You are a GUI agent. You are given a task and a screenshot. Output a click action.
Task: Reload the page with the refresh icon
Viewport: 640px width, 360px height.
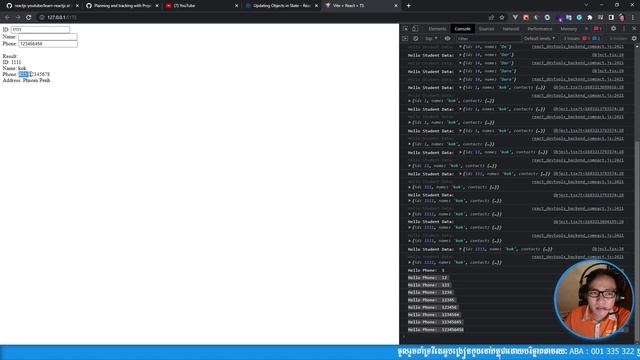point(29,17)
